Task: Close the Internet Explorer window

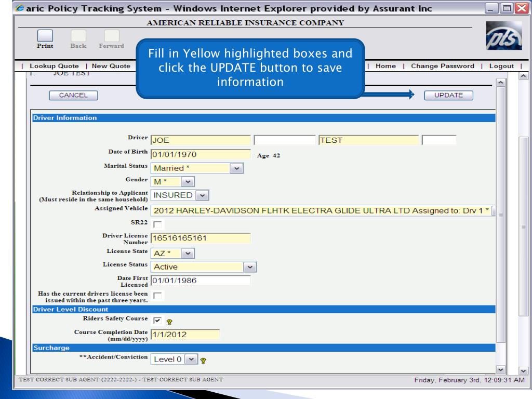Action: tap(522, 8)
